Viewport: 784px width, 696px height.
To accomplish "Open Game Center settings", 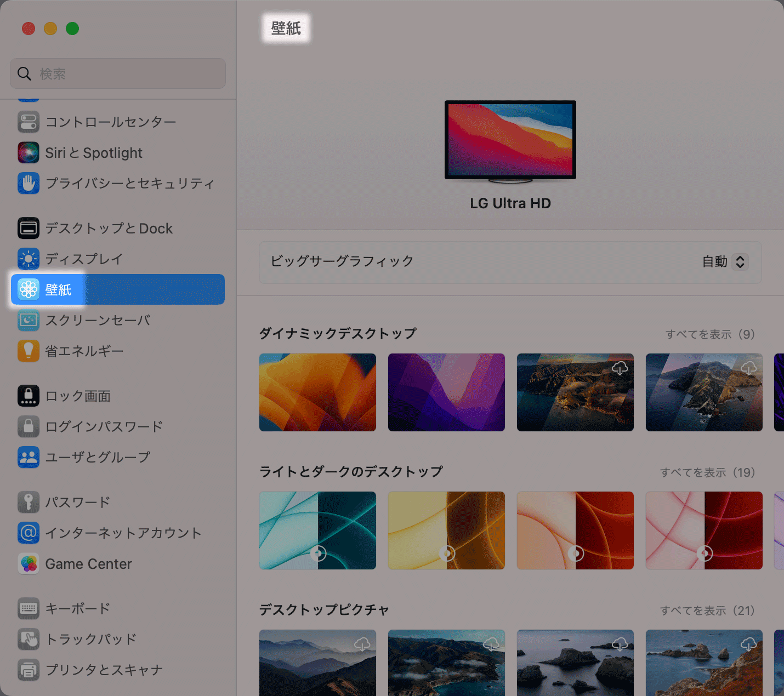I will [x=118, y=563].
